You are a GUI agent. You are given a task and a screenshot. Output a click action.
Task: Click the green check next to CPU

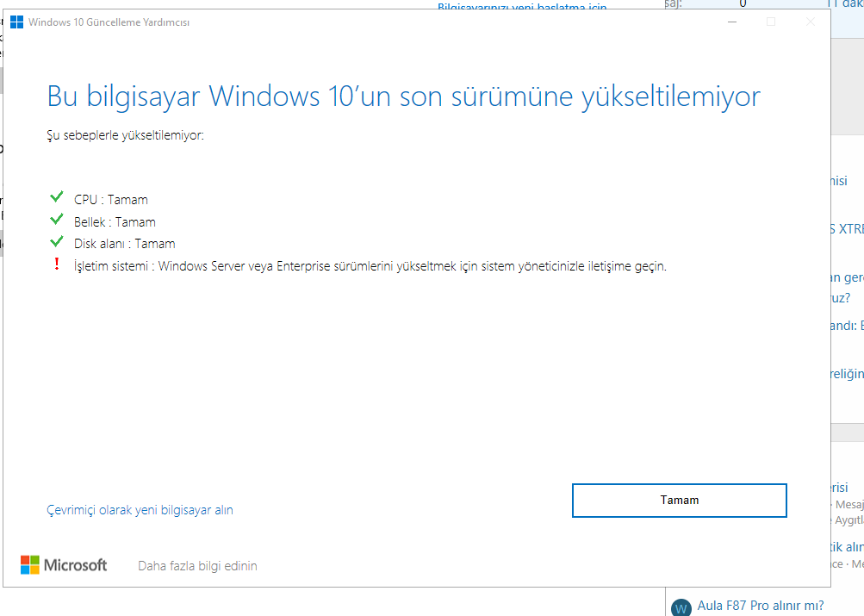(x=56, y=196)
